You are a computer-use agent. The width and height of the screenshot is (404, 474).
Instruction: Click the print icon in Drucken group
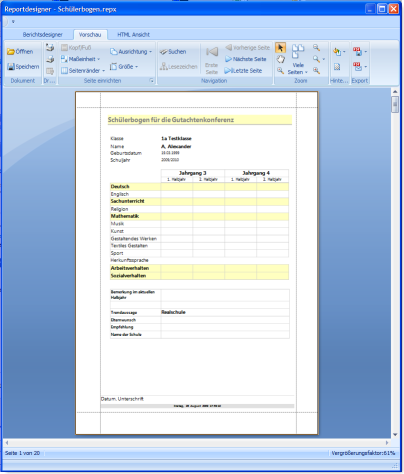click(x=50, y=48)
